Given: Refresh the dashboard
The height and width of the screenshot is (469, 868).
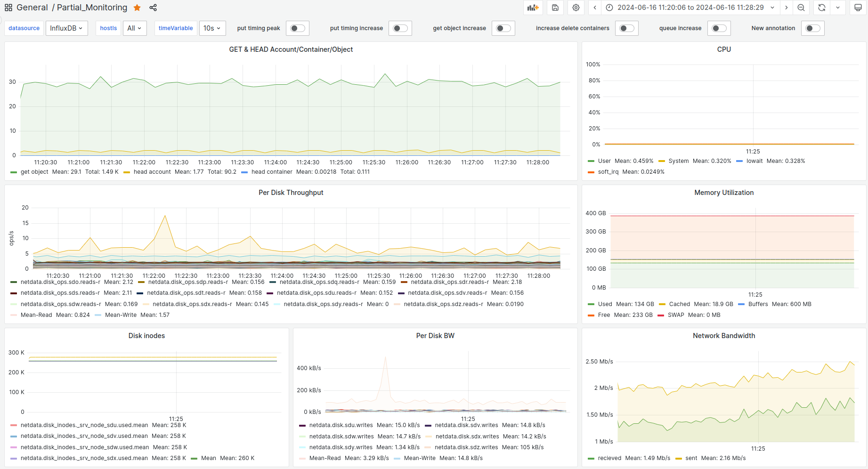Looking at the screenshot, I should 821,8.
